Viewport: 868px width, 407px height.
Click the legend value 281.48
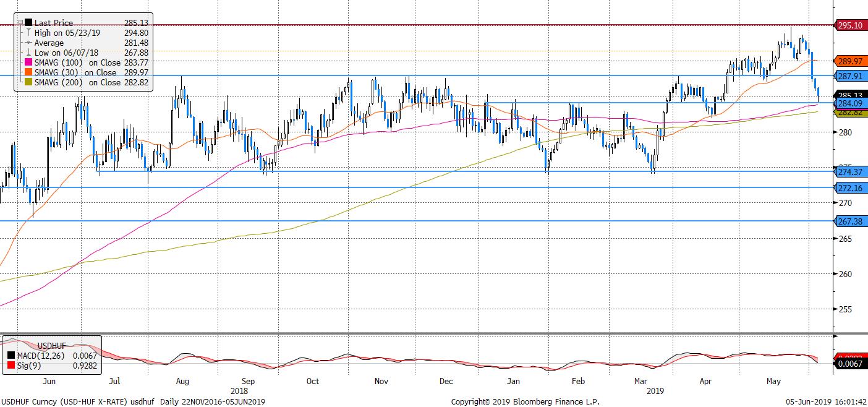click(x=137, y=43)
